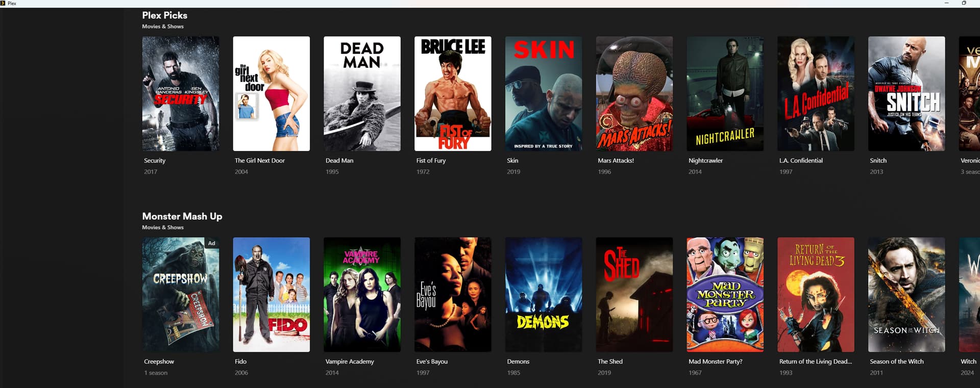The height and width of the screenshot is (388, 980).
Task: Click the Demons title link
Action: click(x=518, y=361)
